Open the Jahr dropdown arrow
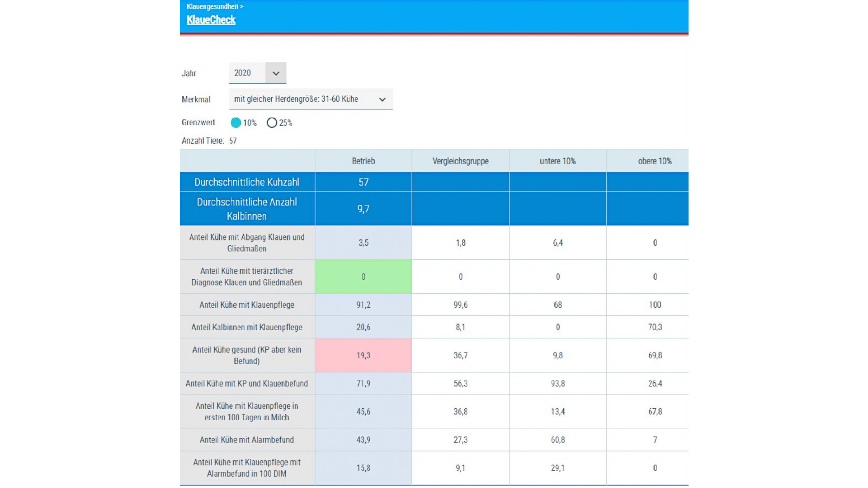Image resolution: width=868 pixels, height=488 pixels. (x=276, y=73)
